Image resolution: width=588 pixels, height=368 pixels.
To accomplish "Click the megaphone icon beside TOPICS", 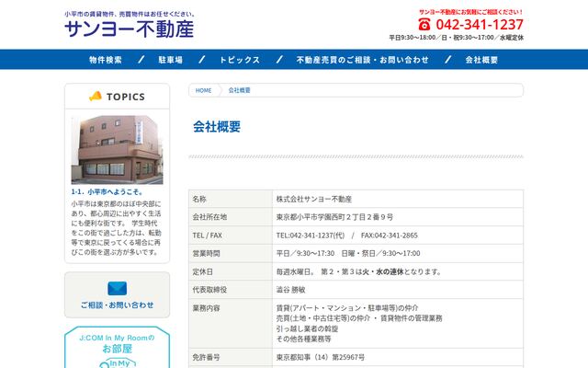I will (x=96, y=96).
